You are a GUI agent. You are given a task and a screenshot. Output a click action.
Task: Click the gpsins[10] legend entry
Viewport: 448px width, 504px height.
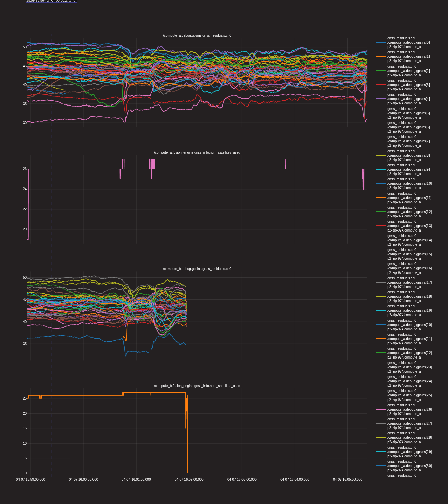click(x=404, y=184)
